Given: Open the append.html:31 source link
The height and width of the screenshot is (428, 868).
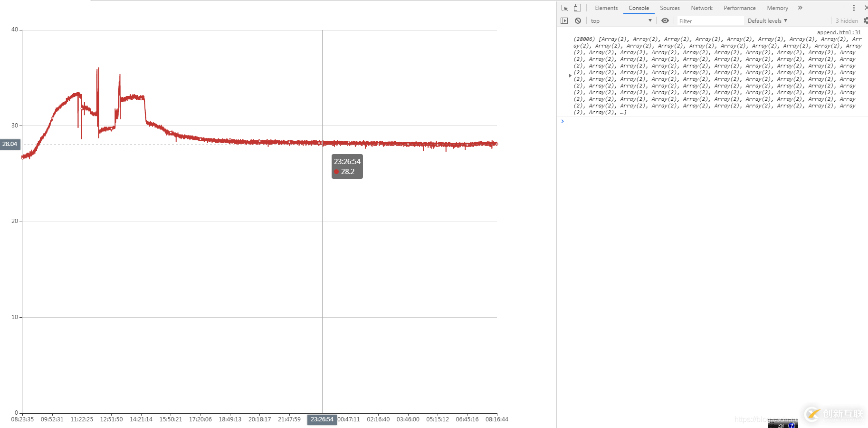Looking at the screenshot, I should tap(839, 32).
